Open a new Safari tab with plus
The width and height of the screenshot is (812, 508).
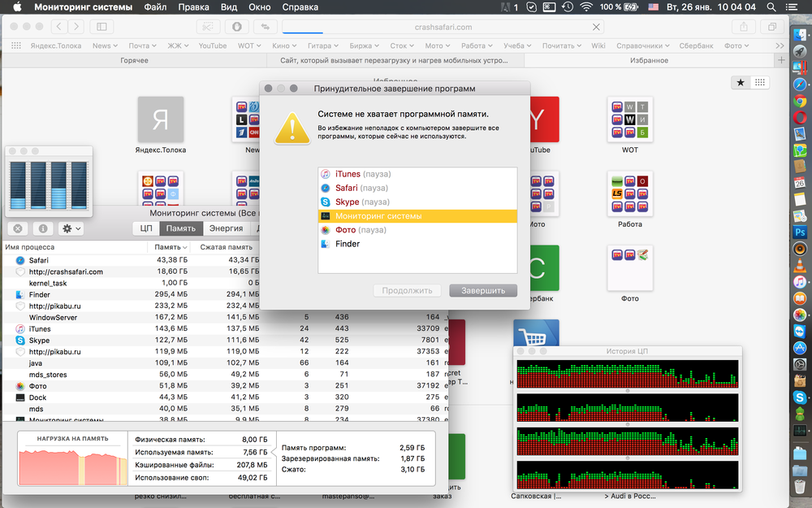coord(781,60)
